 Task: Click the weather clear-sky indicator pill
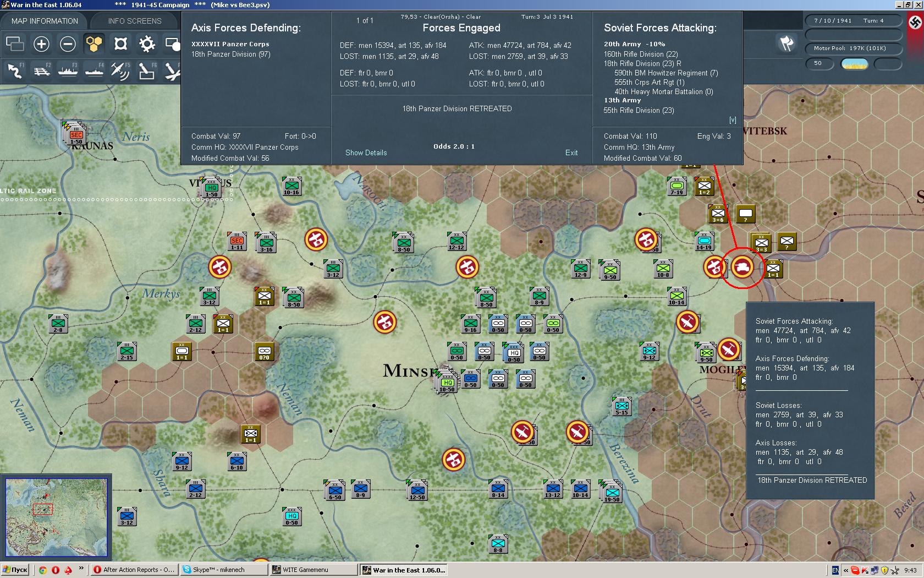[x=855, y=64]
